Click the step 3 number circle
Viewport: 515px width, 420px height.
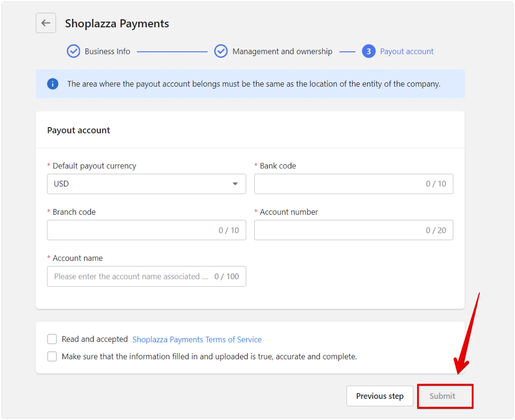point(369,51)
